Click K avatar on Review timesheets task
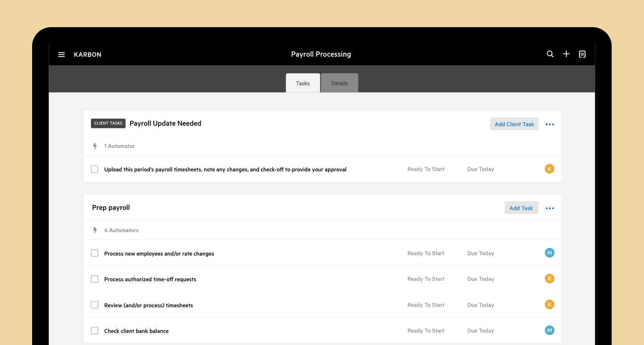 coord(550,304)
